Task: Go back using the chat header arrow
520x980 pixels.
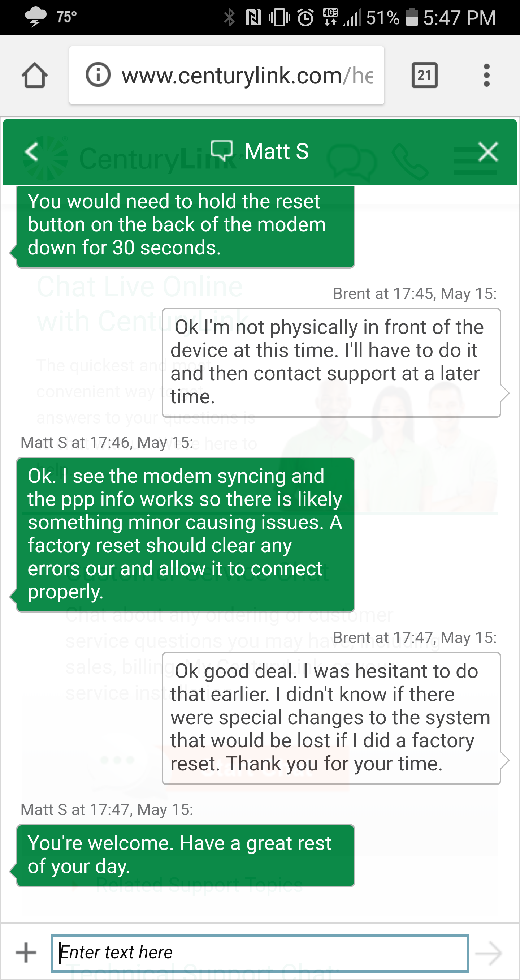Action: tap(31, 152)
